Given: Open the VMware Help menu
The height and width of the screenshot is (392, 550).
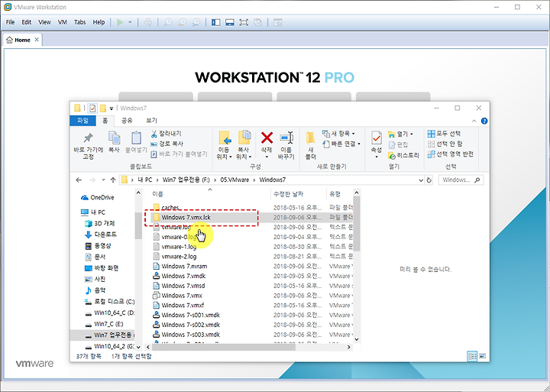Looking at the screenshot, I should (99, 22).
